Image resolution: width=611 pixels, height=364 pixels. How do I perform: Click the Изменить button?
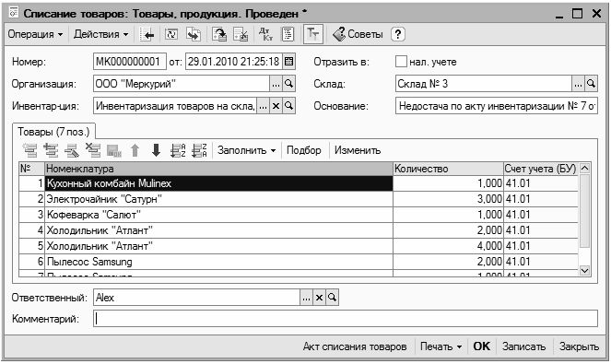(358, 150)
